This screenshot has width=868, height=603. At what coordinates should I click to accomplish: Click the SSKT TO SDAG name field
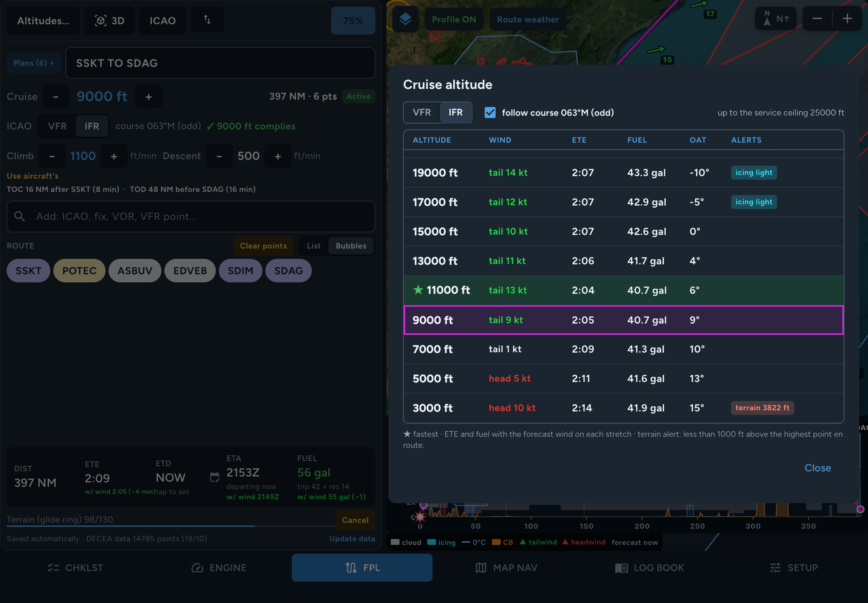coord(220,63)
